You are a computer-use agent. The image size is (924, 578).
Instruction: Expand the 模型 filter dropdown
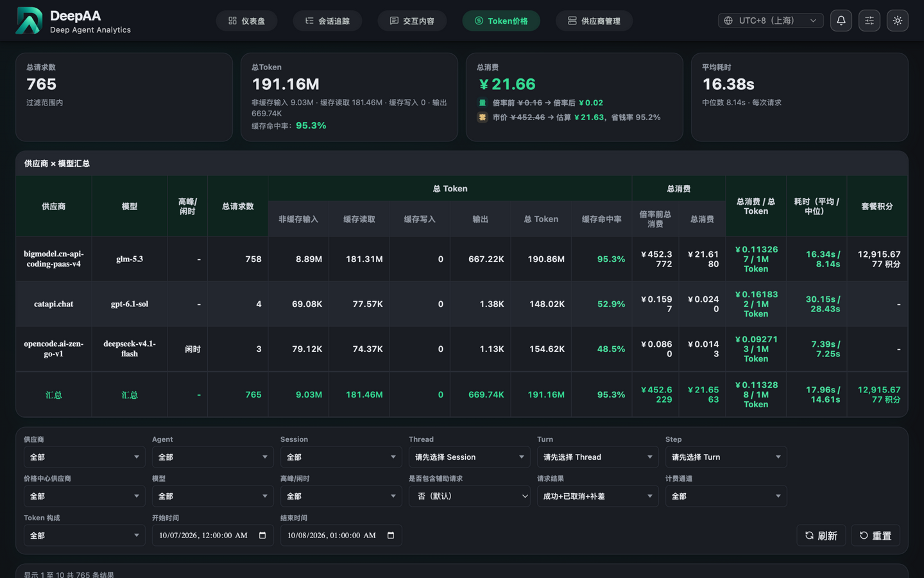(212, 496)
